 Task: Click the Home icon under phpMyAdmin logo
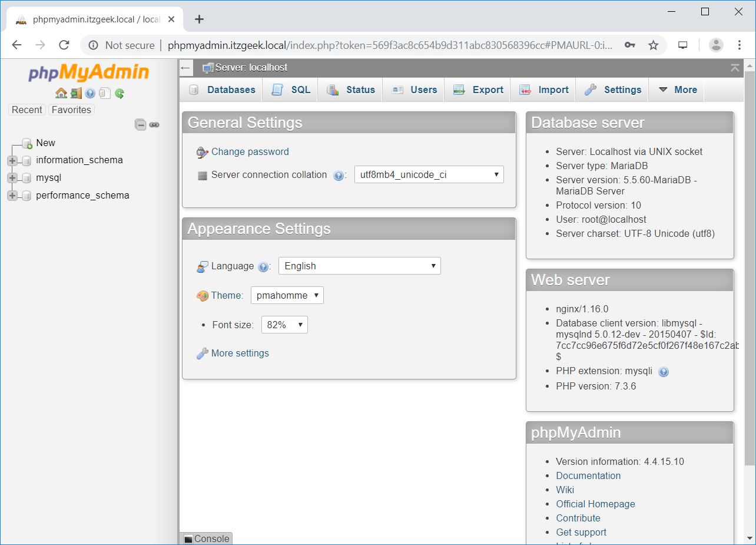pyautogui.click(x=61, y=93)
